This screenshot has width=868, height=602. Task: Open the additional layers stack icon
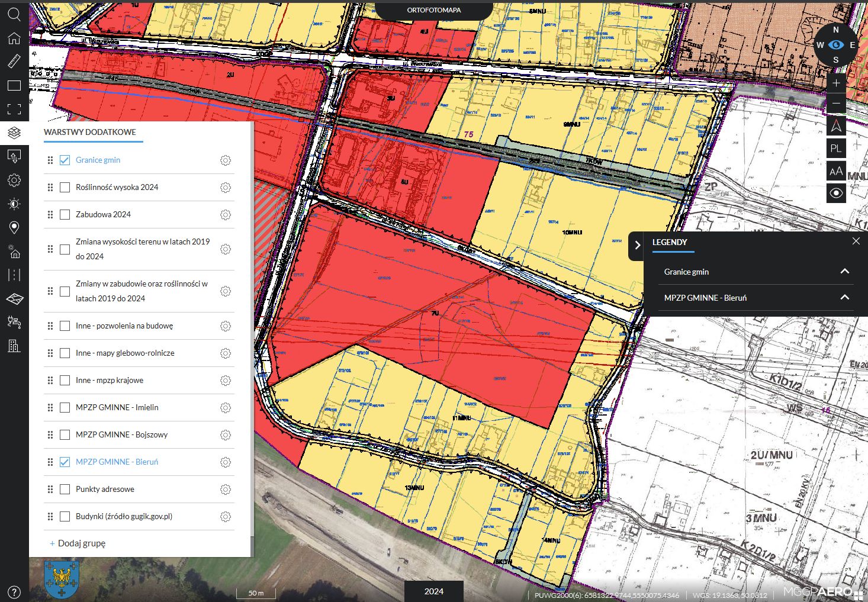click(14, 133)
